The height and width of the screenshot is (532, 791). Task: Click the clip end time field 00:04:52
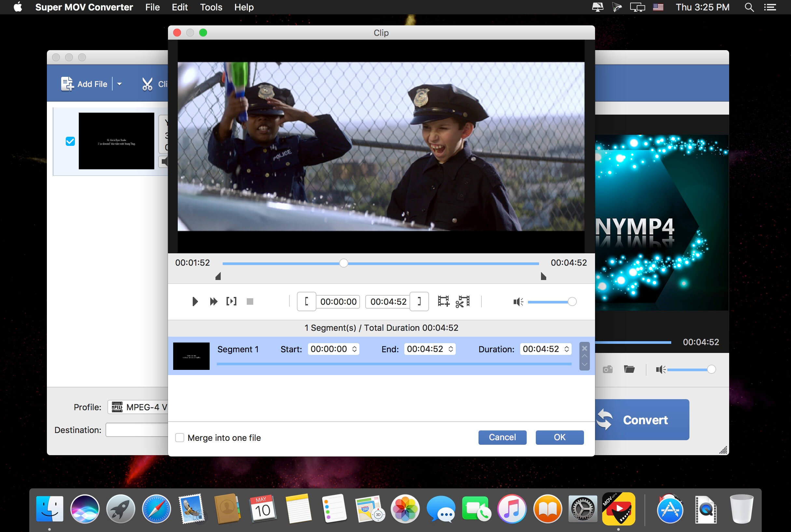[388, 301]
